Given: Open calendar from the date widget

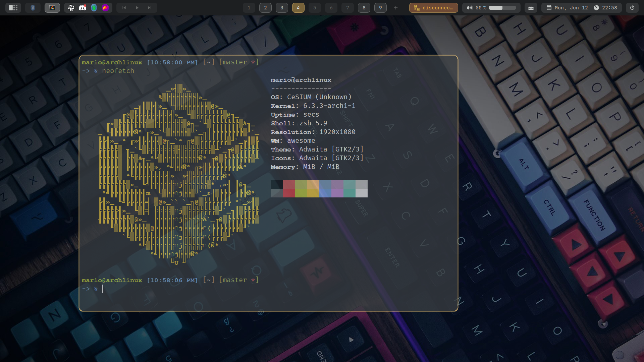Looking at the screenshot, I should click(x=567, y=8).
